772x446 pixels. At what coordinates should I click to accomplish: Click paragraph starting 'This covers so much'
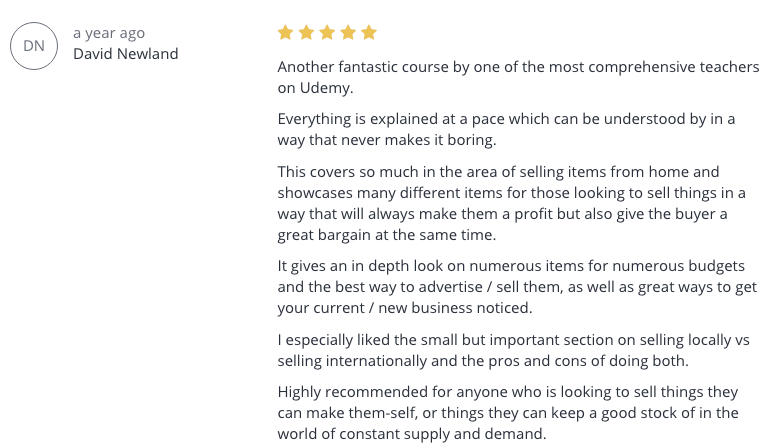point(512,203)
